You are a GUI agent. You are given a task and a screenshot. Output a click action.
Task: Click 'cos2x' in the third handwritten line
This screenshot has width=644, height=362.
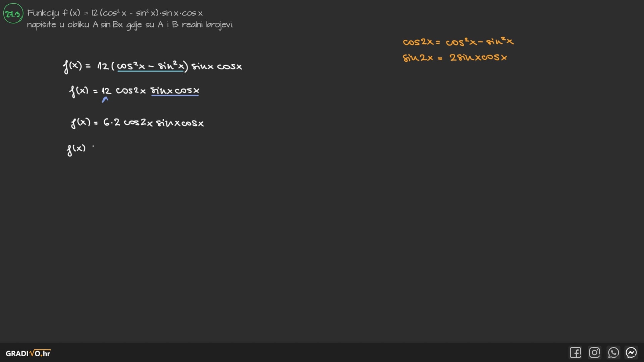138,123
